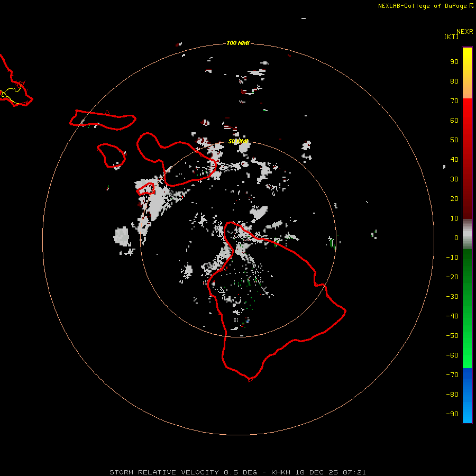Viewport: 476px width, 476px height.
Task: Click the -50 value on velocity scale
Action: click(452, 336)
